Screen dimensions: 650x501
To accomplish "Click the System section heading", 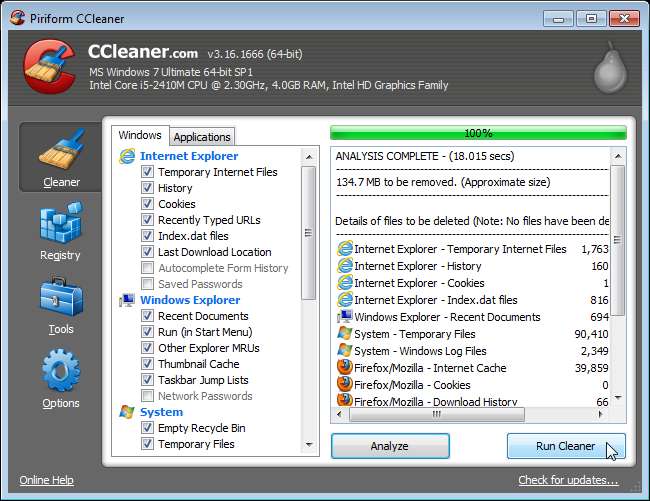I will tap(161, 412).
